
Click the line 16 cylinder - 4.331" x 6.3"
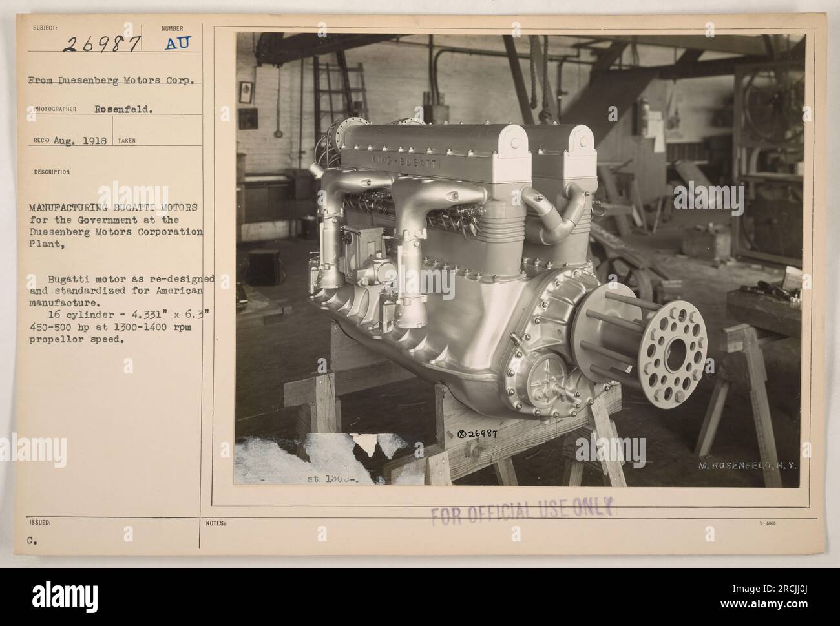click(x=132, y=315)
